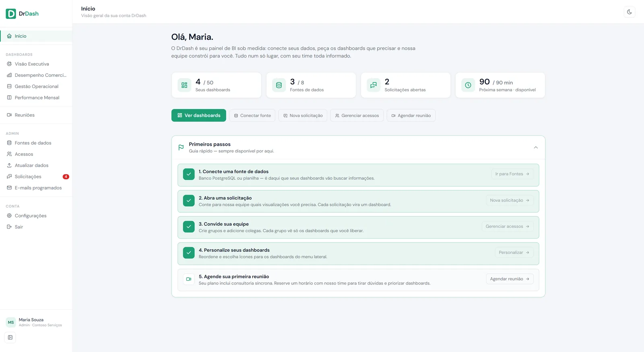
Task: Collapse the Primeiros passos panel chevron
Action: [x=536, y=148]
